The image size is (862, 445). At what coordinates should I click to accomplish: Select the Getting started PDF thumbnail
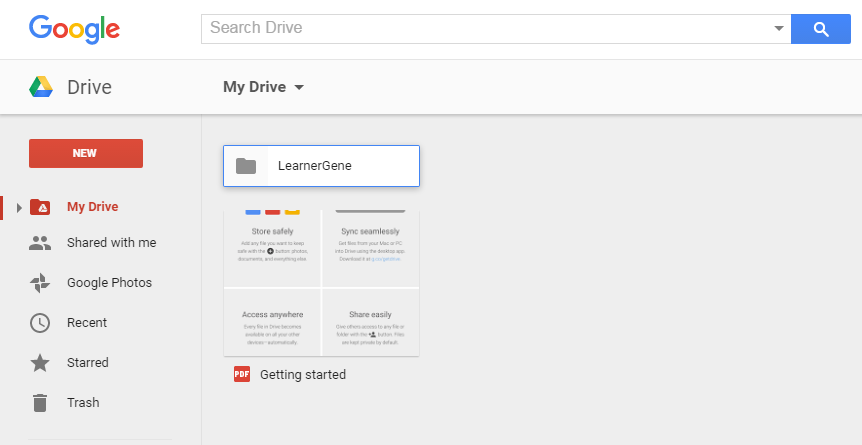[322, 283]
